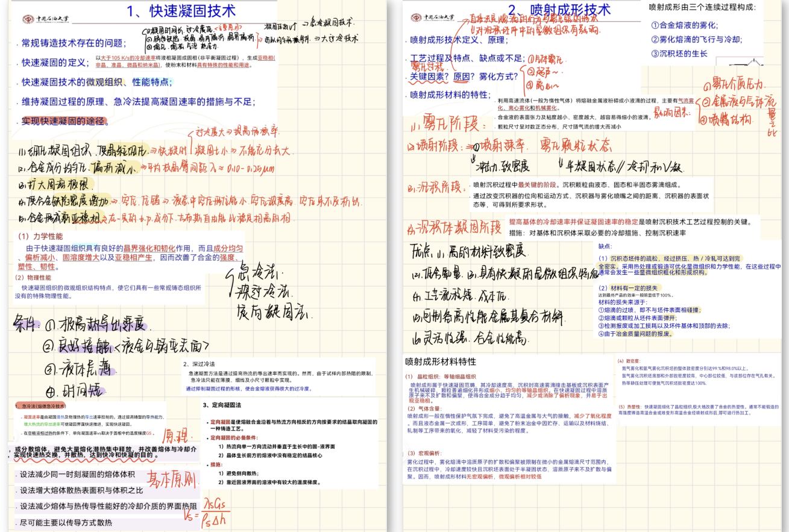This screenshot has width=789, height=532.
Task: Click the red-highlighted text '实现快速凝固的途径'
Action: (x=63, y=121)
